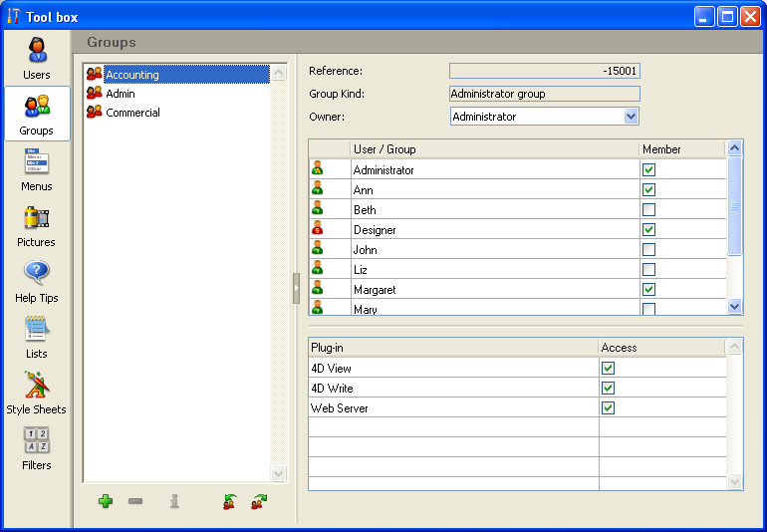Screen dimensions: 767x532
Task: Select the Admin group in list
Action: [121, 94]
